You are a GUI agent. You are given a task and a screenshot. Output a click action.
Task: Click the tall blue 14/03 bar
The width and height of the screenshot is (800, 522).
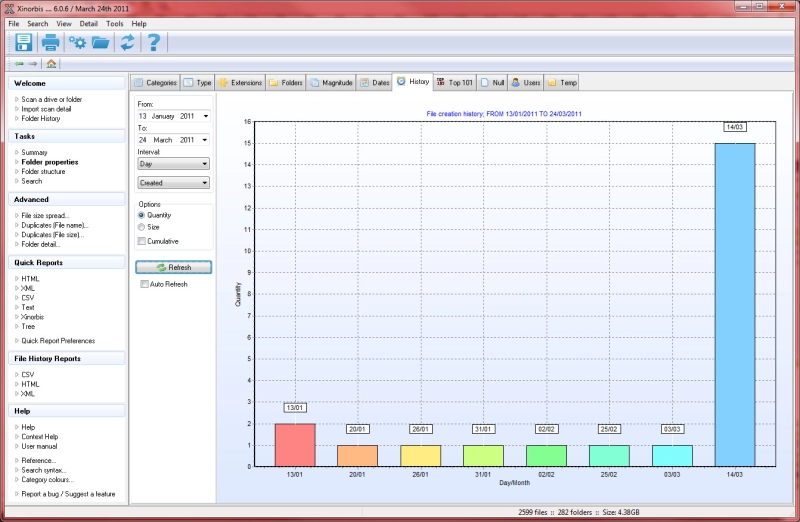(735, 305)
